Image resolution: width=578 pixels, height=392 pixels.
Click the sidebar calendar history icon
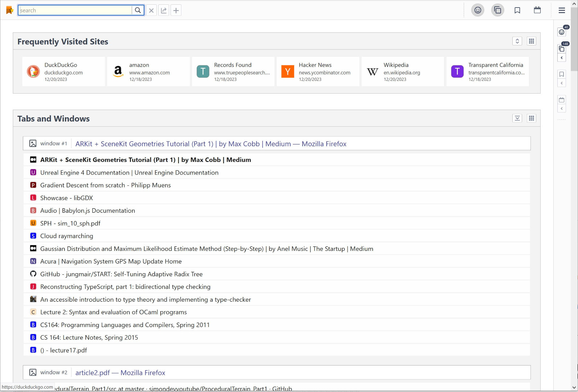point(562,99)
